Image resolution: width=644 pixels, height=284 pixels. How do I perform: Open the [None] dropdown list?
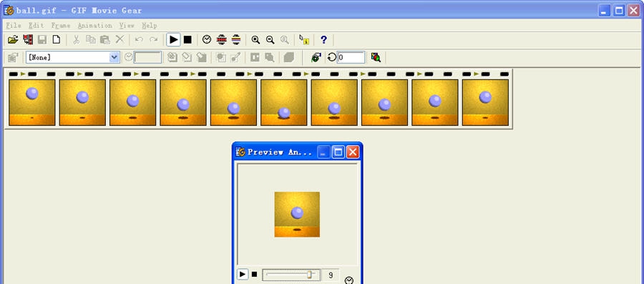(114, 57)
